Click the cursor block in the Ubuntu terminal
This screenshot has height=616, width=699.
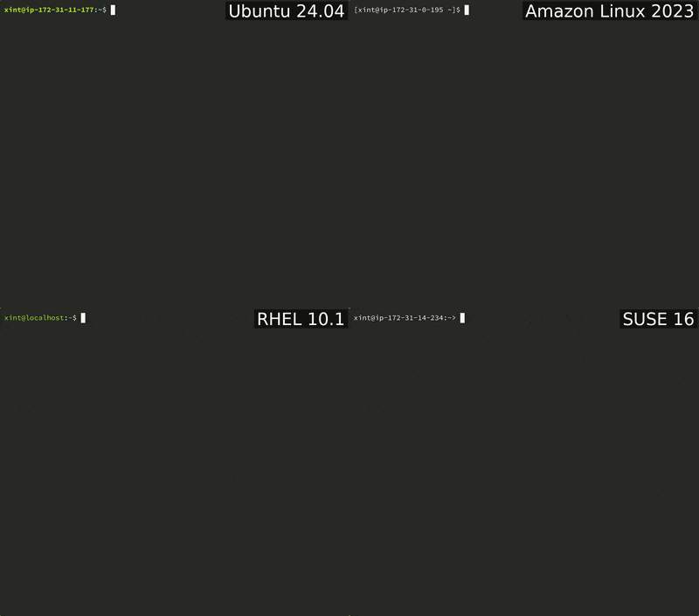114,10
